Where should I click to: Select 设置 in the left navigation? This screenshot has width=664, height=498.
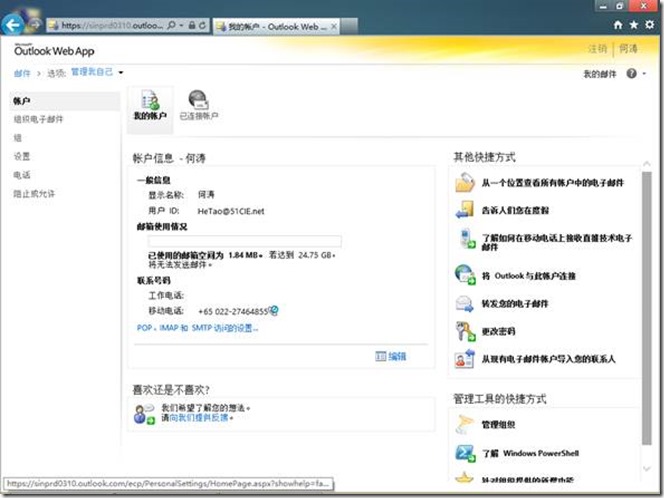(22, 157)
